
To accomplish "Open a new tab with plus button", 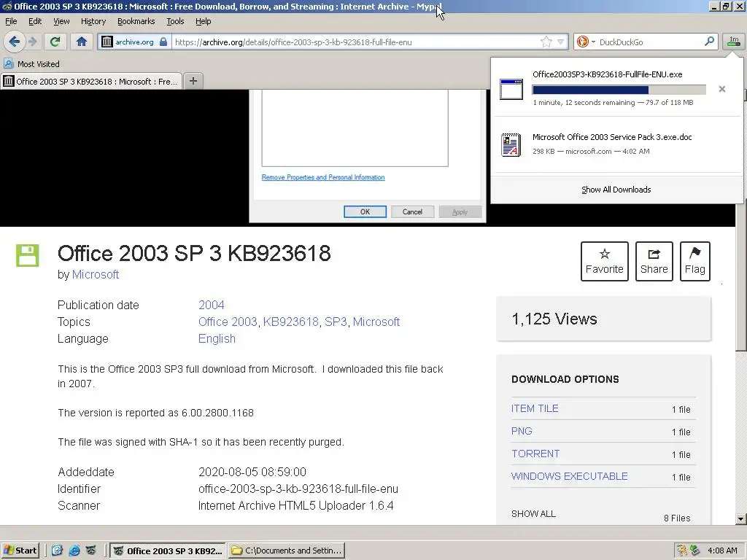I will click(193, 81).
